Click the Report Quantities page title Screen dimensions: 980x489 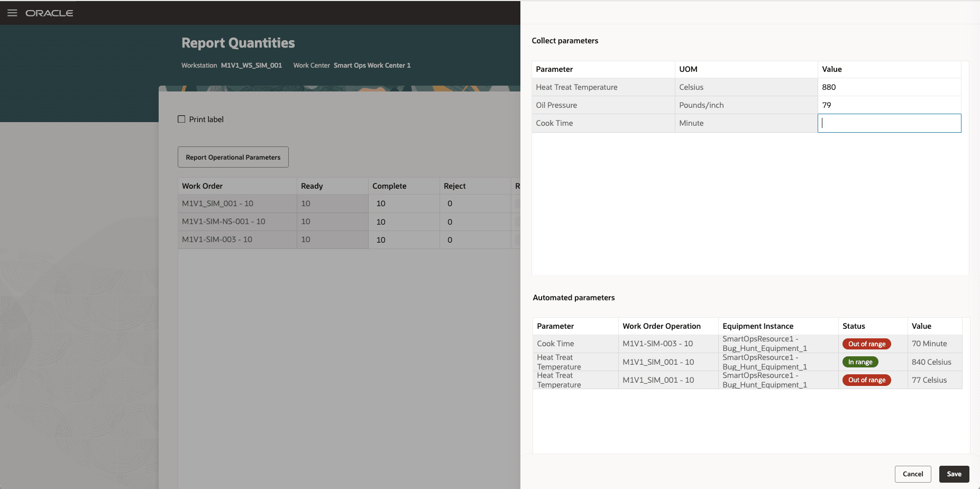238,43
